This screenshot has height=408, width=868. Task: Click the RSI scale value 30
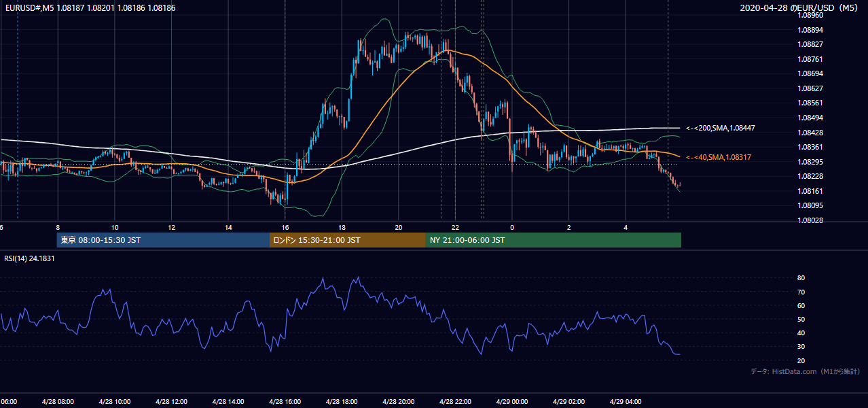coord(801,346)
